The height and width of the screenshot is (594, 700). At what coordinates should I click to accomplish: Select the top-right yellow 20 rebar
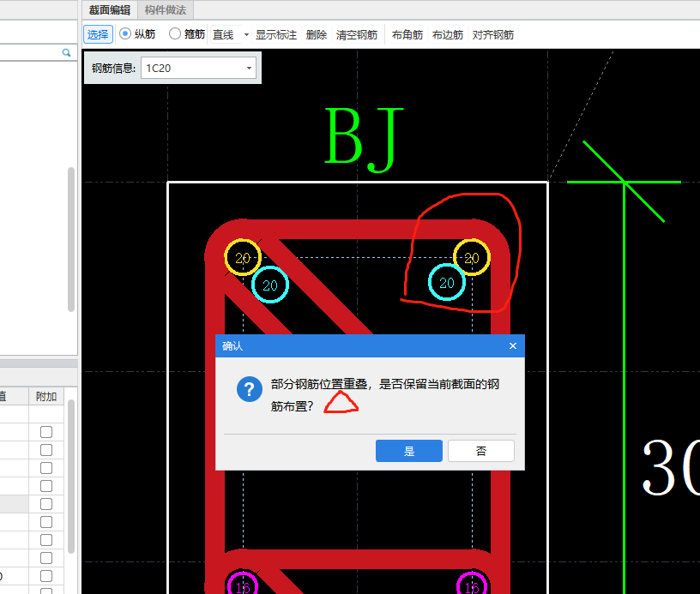point(472,257)
